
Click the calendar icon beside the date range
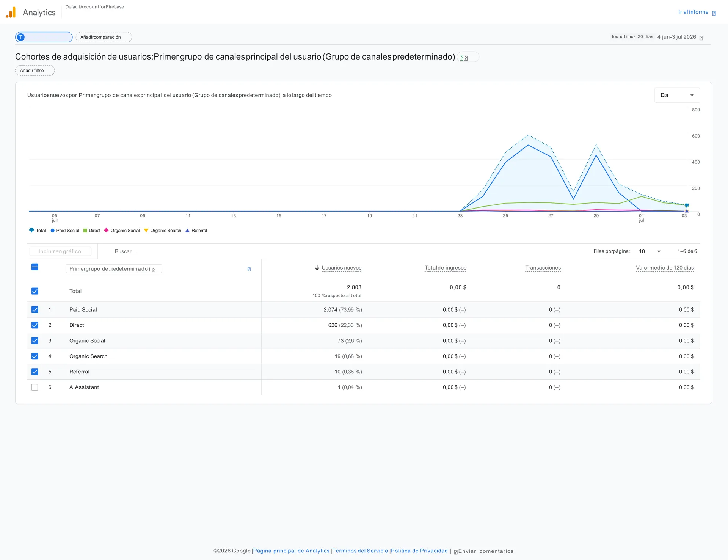click(x=701, y=38)
